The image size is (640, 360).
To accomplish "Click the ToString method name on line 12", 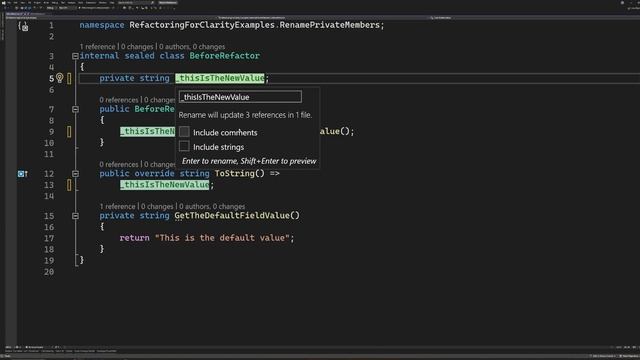I will 235,173.
